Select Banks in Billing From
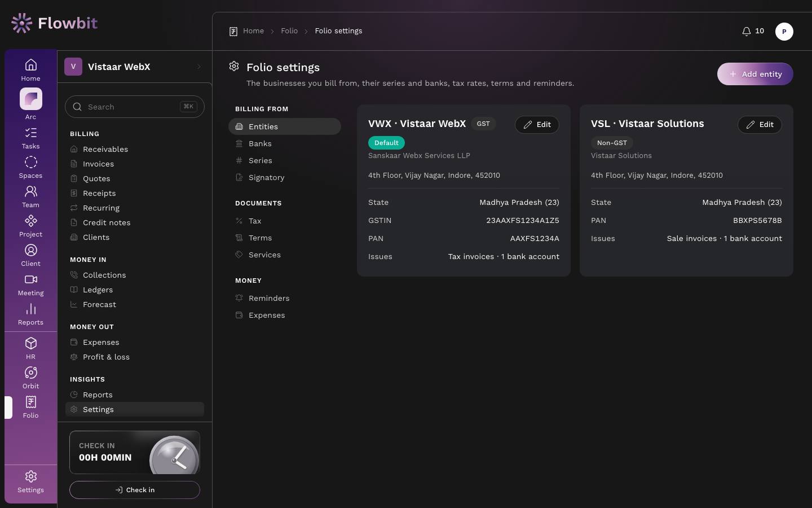 pyautogui.click(x=285, y=143)
